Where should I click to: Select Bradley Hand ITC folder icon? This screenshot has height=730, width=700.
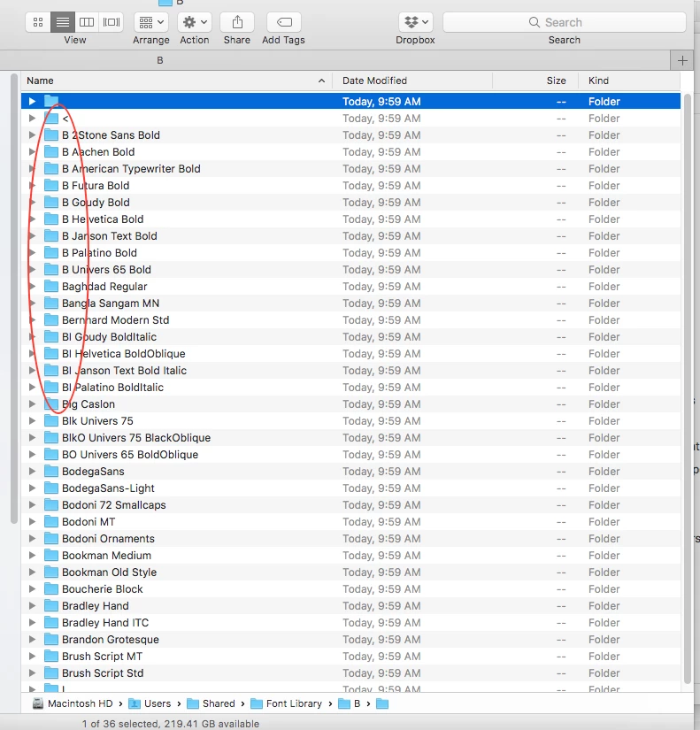pos(51,622)
